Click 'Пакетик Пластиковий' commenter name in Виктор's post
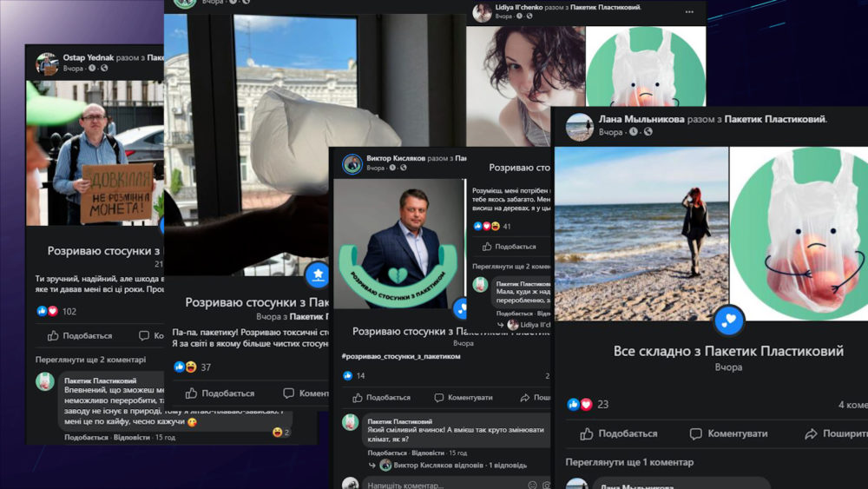Screen dimensions: 868x489 click(399, 421)
